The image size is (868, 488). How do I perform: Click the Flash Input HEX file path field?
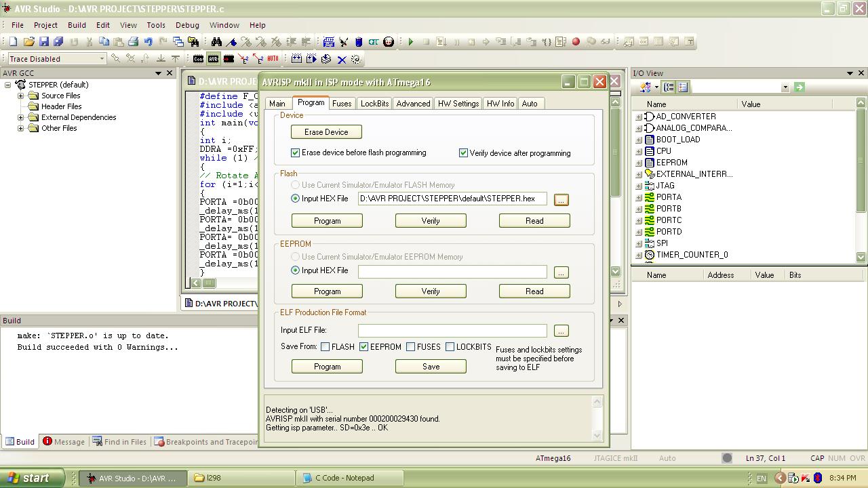(x=452, y=199)
